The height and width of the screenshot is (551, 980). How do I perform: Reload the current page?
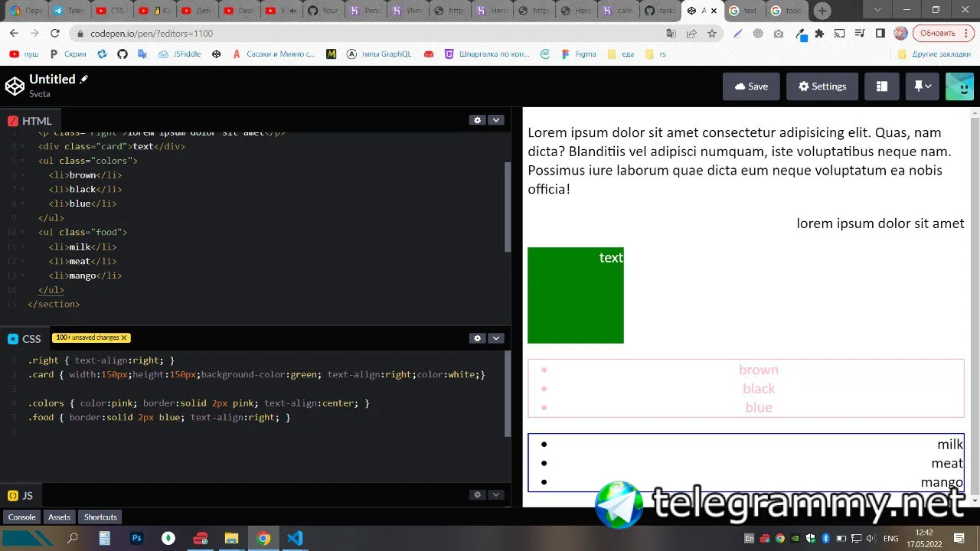tap(54, 34)
